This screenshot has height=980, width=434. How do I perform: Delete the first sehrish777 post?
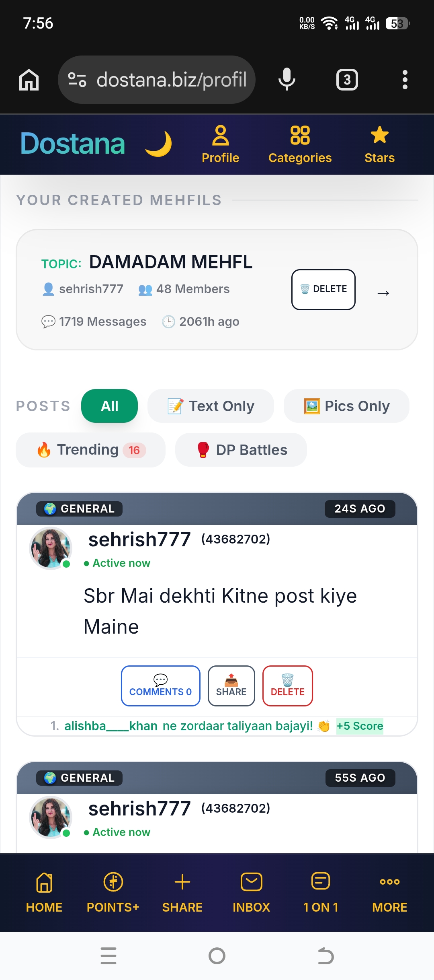pos(287,686)
